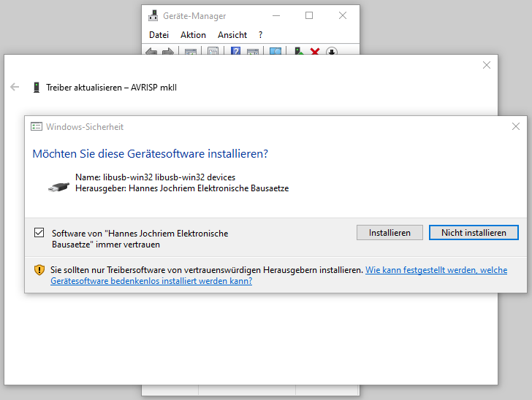Close the Treiber aktualisieren window
The height and width of the screenshot is (400, 532).
click(487, 65)
